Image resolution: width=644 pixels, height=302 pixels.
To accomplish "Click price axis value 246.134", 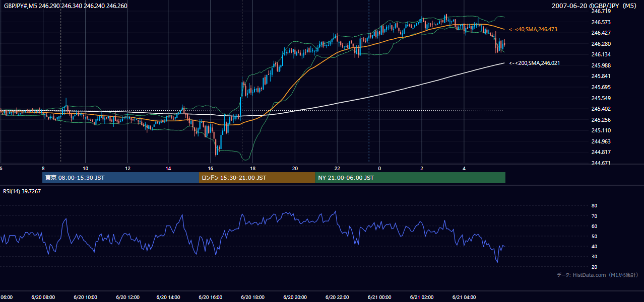I will point(601,54).
